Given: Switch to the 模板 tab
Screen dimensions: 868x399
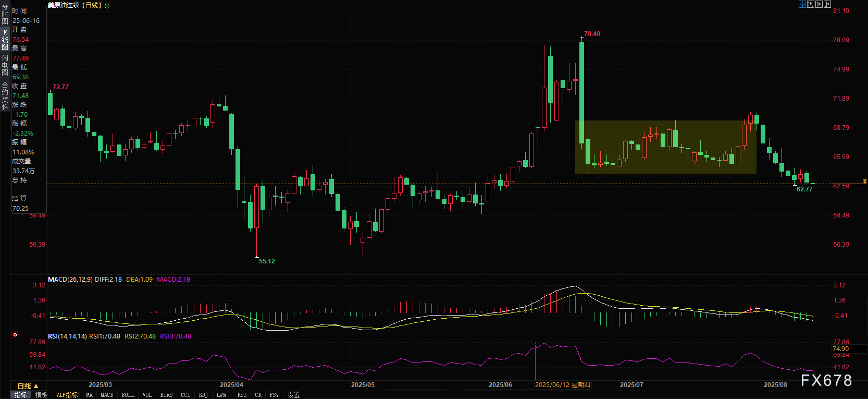Looking at the screenshot, I should (x=42, y=395).
